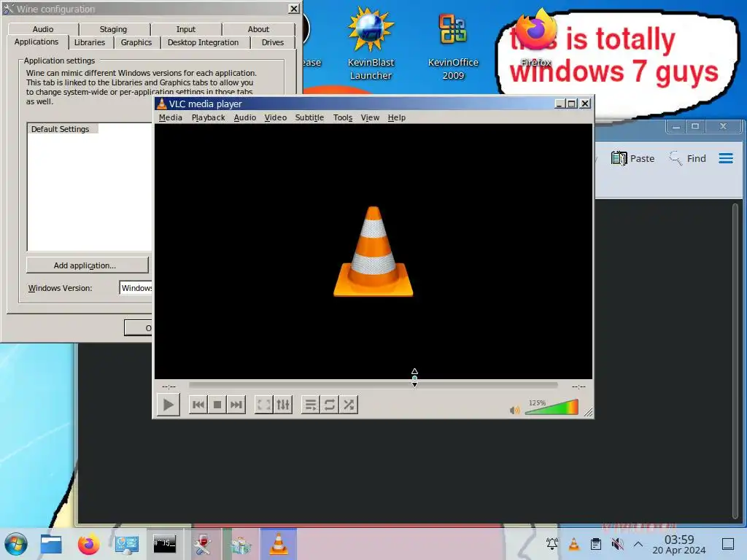Switch to Wine Drives tab
Viewport: 747px width, 560px height.
(x=273, y=42)
